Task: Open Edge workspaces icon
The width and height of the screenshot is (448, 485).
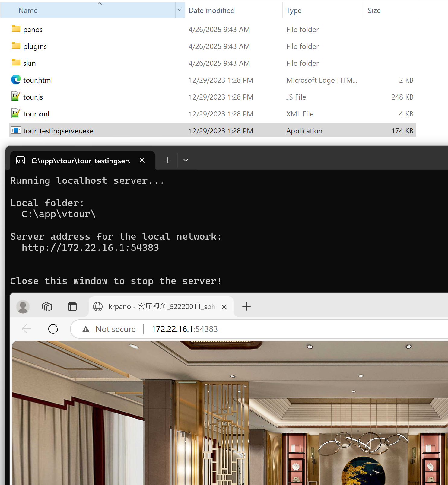Action: click(47, 307)
